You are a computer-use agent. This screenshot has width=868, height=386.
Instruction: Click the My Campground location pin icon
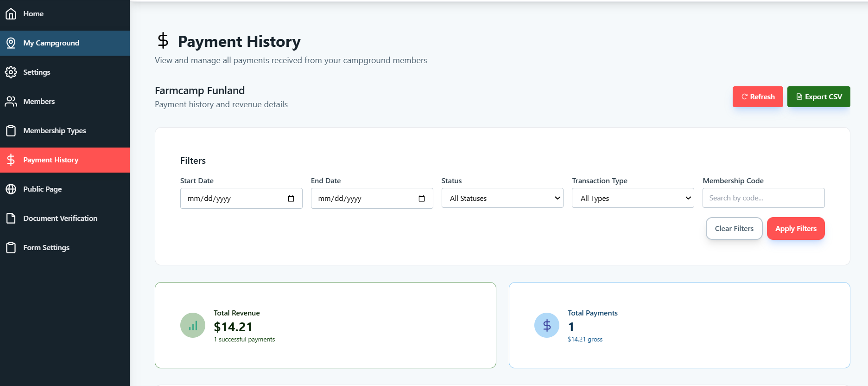pyautogui.click(x=11, y=43)
